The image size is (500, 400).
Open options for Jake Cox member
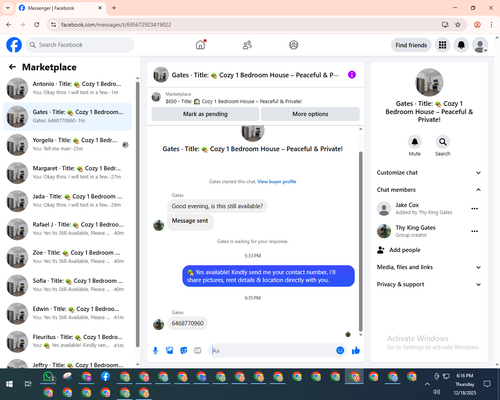475,208
